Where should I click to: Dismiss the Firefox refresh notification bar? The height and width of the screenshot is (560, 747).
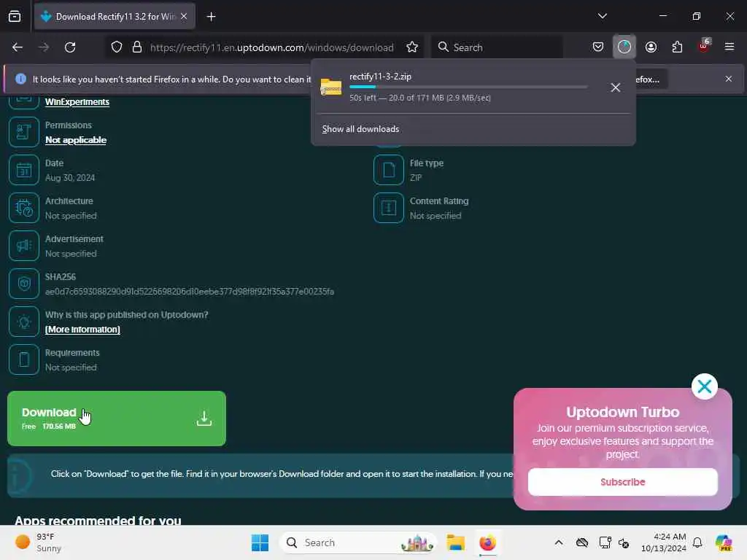pyautogui.click(x=729, y=79)
